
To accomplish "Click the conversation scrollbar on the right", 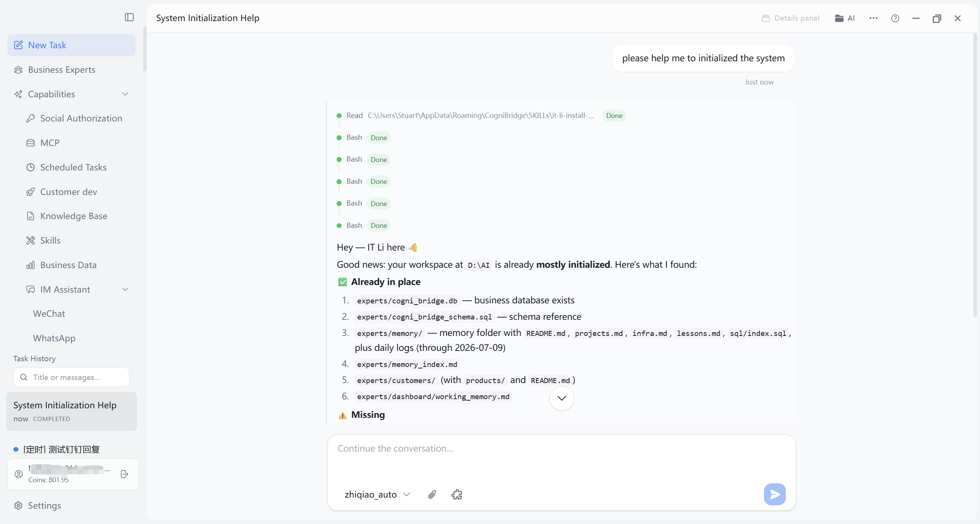I will [975, 175].
